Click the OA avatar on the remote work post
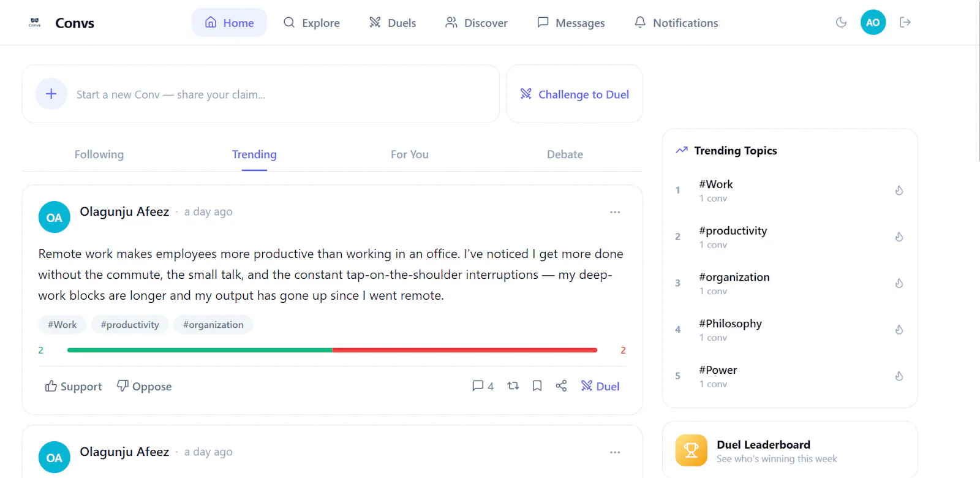Screen dimensions: 980x478 click(55, 217)
